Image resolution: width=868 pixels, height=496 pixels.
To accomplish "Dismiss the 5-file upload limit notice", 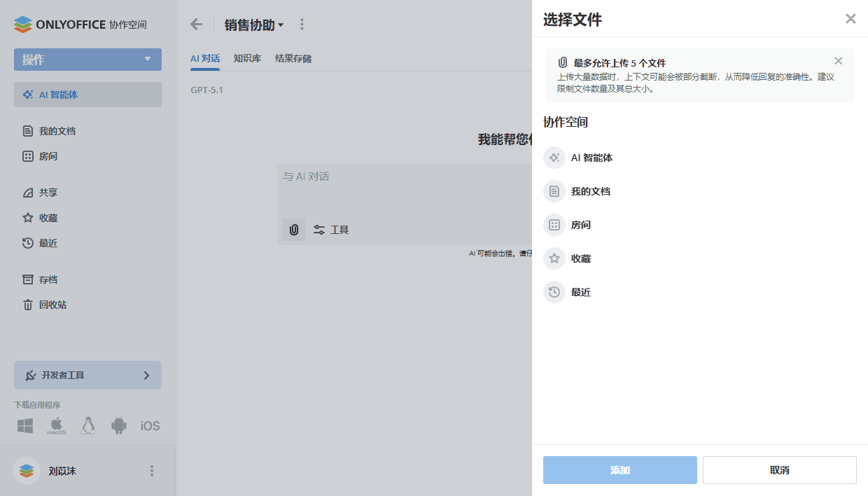I will click(838, 61).
